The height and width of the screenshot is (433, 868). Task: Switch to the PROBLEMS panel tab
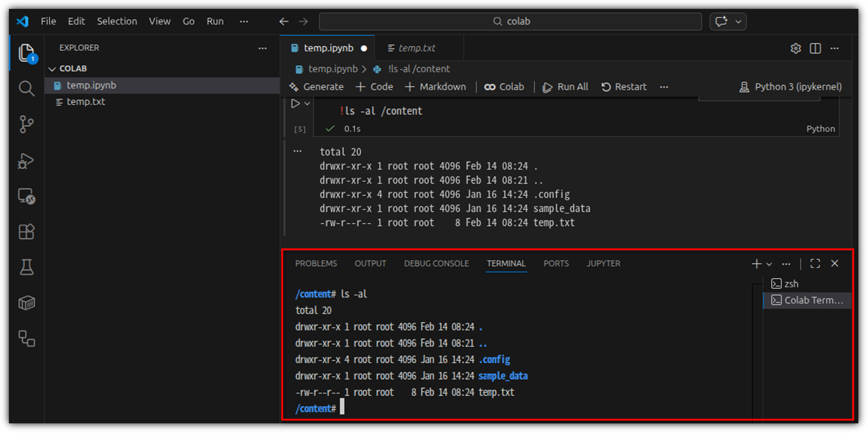click(x=316, y=264)
